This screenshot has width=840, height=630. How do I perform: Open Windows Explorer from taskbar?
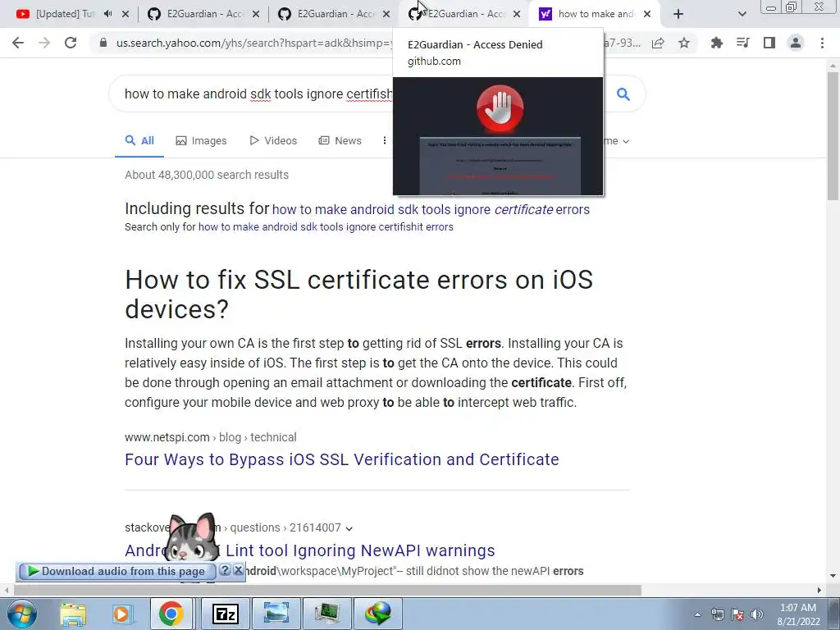point(73,614)
